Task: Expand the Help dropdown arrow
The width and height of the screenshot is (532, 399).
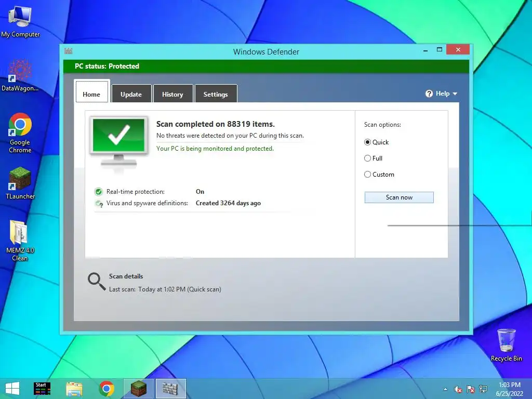Action: (455, 94)
